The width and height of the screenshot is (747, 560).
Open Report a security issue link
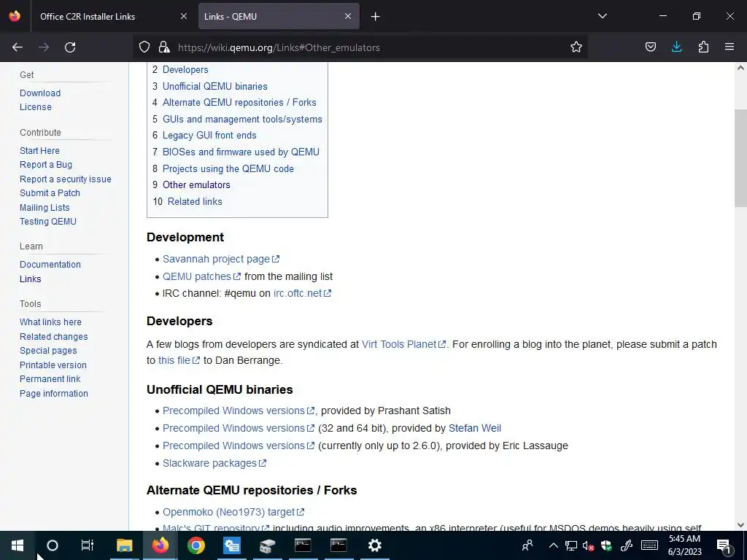65,179
